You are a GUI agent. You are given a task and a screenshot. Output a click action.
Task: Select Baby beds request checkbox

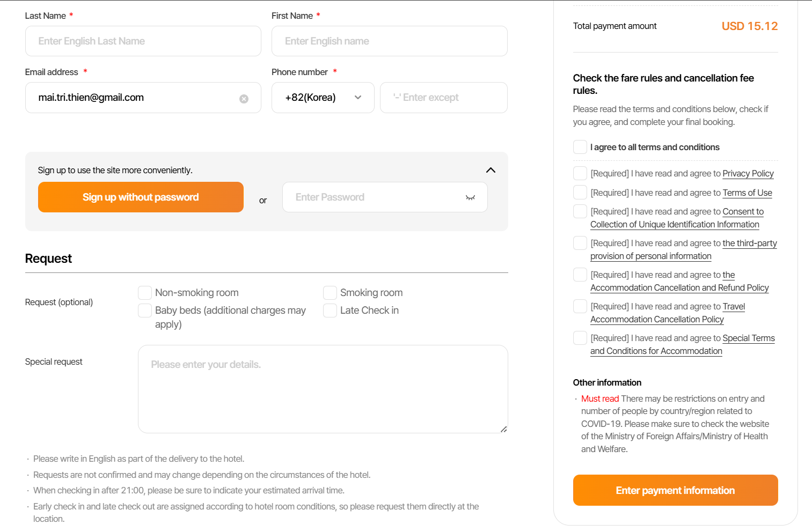(145, 311)
